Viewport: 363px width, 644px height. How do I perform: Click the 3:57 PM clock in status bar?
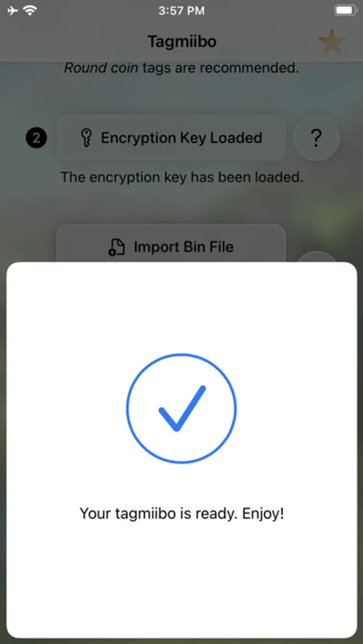click(181, 11)
